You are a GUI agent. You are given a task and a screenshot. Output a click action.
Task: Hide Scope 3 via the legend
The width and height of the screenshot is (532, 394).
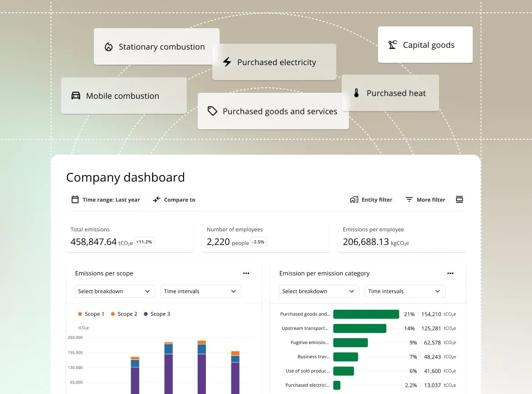click(x=157, y=314)
